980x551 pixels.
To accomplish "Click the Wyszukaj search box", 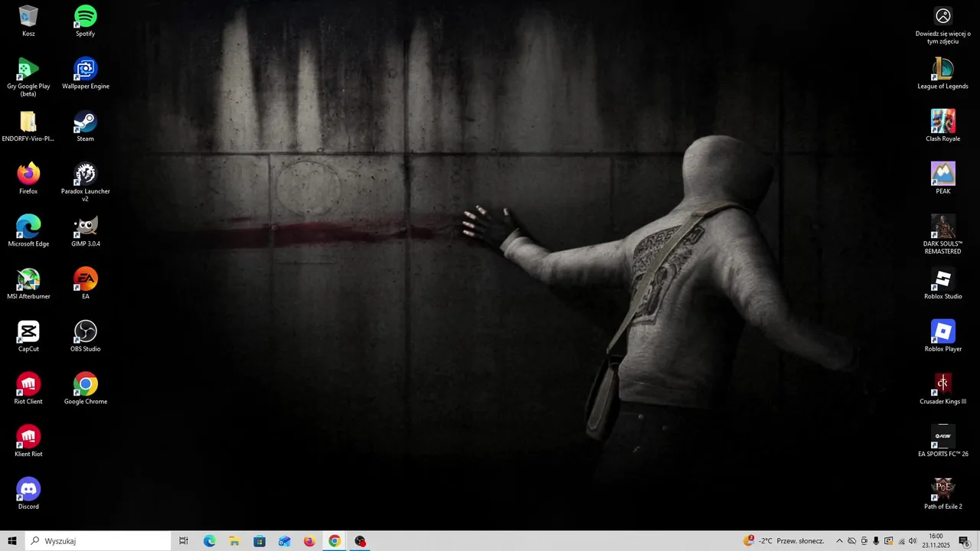I will click(x=98, y=541).
